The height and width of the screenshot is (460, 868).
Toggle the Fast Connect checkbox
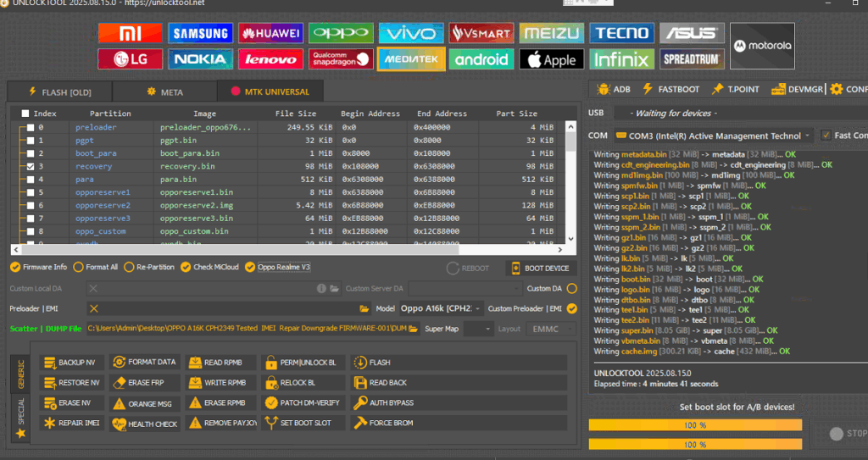pyautogui.click(x=826, y=135)
